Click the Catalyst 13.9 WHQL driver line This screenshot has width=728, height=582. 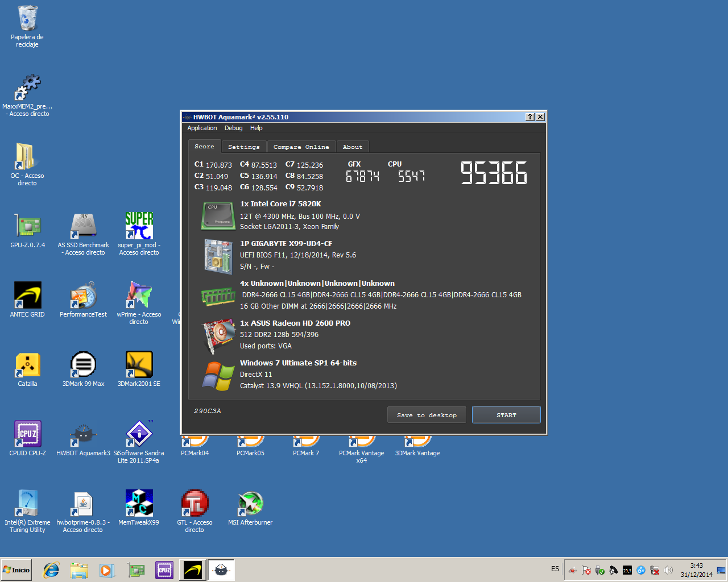coord(318,386)
